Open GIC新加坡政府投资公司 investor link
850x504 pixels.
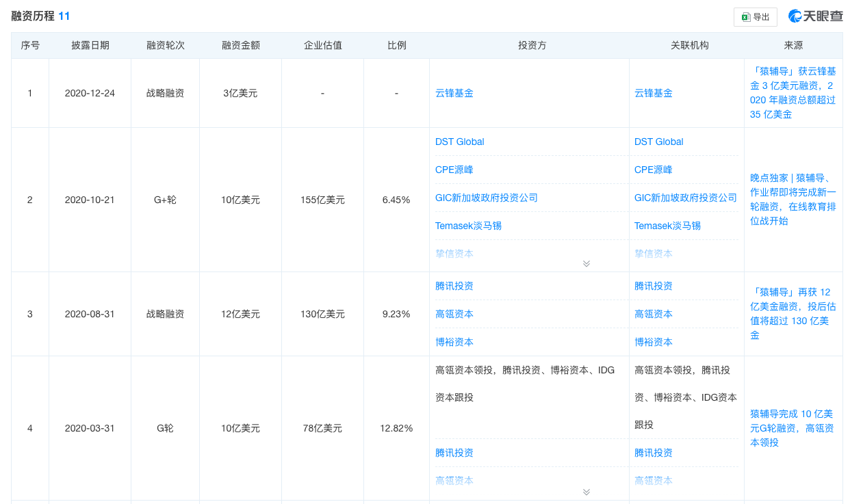click(487, 198)
